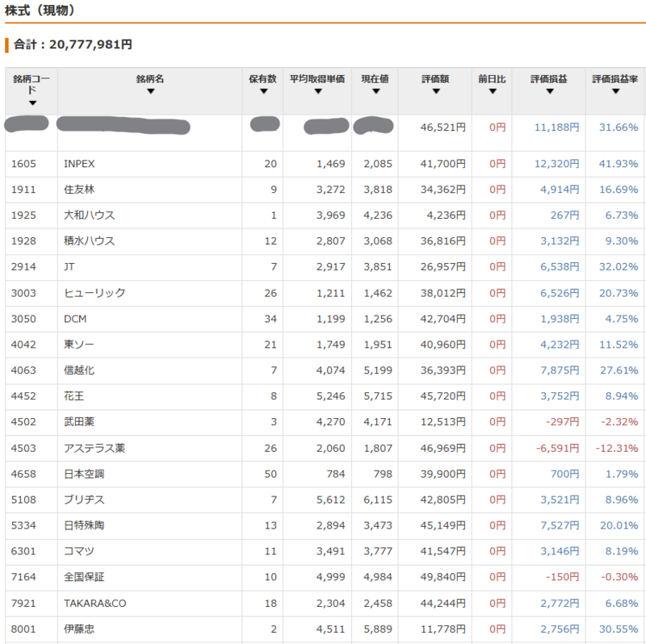Select stock name 花王
The image size is (646, 644).
73,396
